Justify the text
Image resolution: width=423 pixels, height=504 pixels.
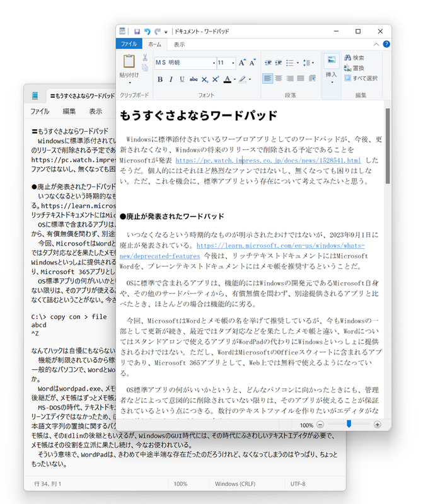tap(301, 78)
